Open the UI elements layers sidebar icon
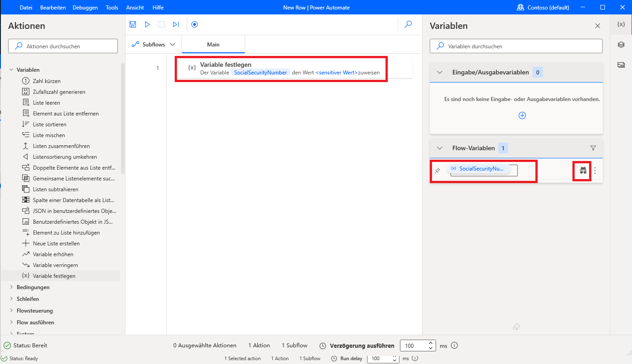This screenshot has width=632, height=364. (x=621, y=45)
